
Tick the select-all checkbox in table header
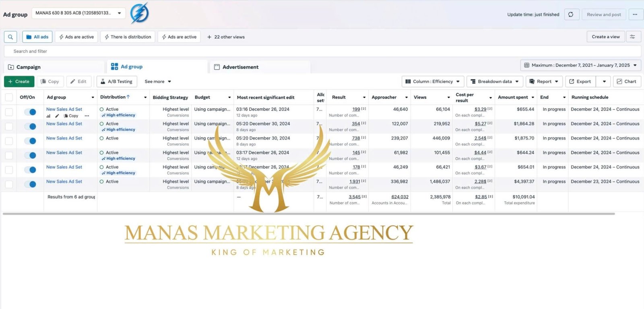pyautogui.click(x=9, y=97)
